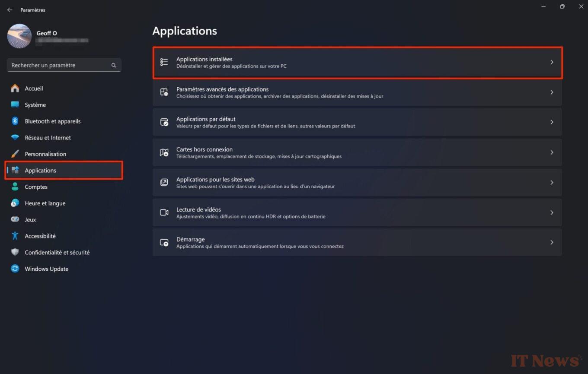Expand Paramètres avancés des applications chevron
The image size is (588, 374).
pos(552,92)
